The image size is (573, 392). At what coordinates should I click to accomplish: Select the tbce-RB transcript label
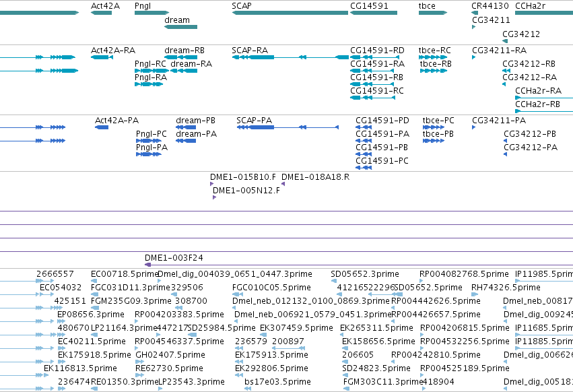(x=436, y=63)
